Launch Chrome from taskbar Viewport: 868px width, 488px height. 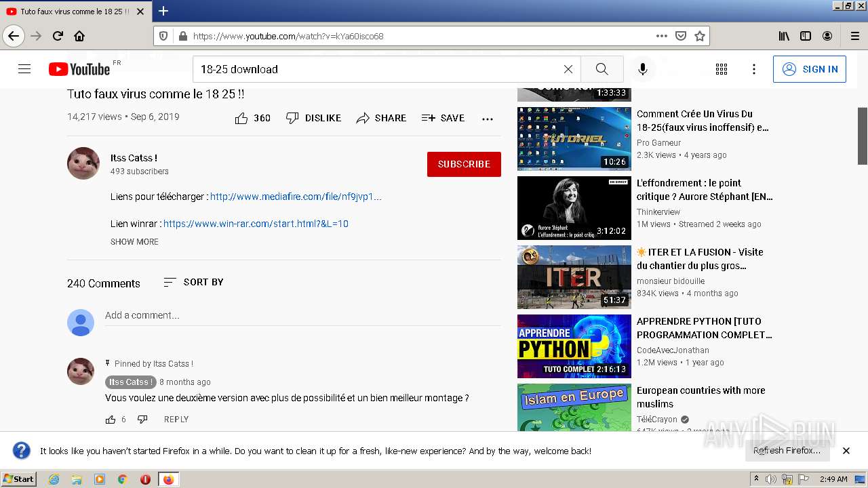tap(122, 479)
